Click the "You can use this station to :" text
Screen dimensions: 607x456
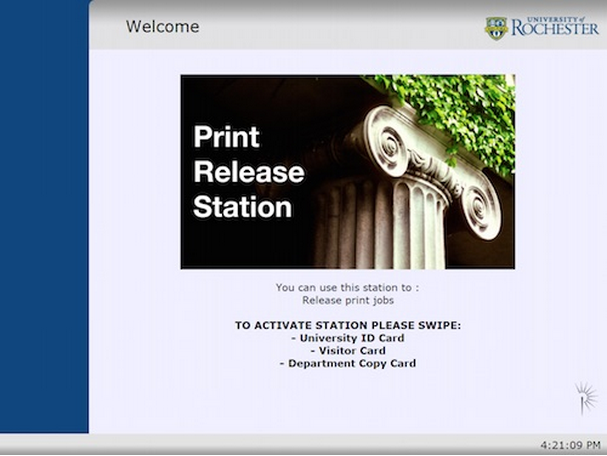coord(347,287)
